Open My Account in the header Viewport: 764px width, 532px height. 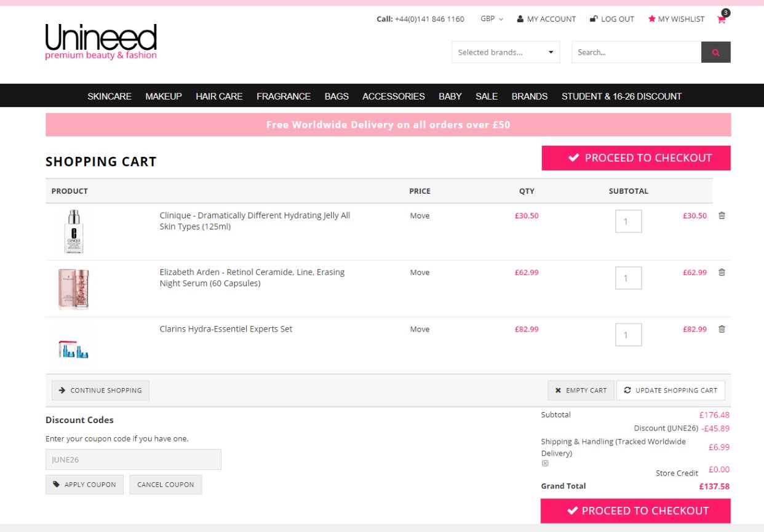click(546, 19)
